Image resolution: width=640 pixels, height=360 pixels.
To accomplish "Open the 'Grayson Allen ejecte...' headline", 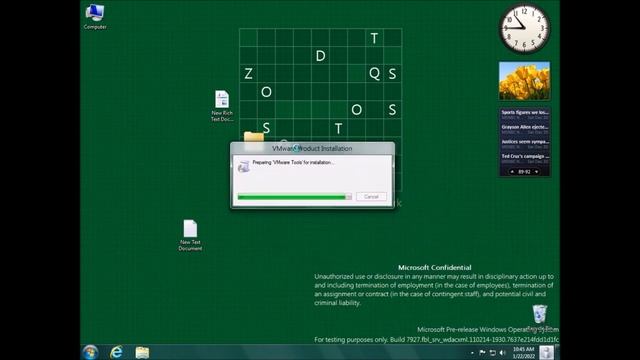I will (524, 129).
